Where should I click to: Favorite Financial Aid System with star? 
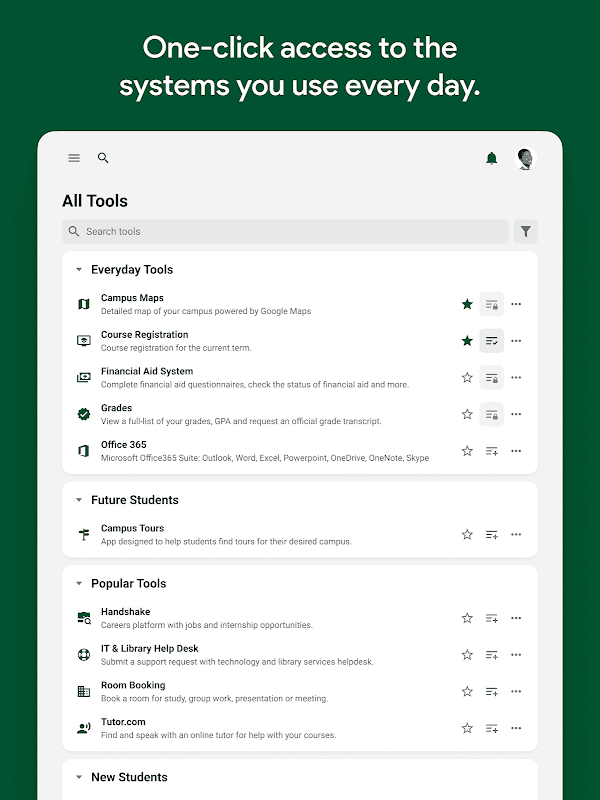(467, 378)
